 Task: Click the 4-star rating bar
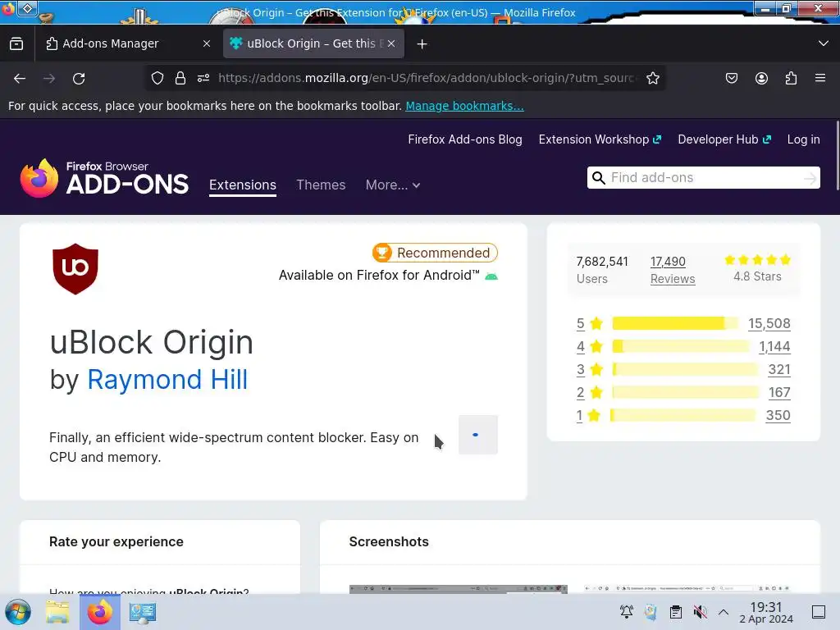tap(680, 346)
